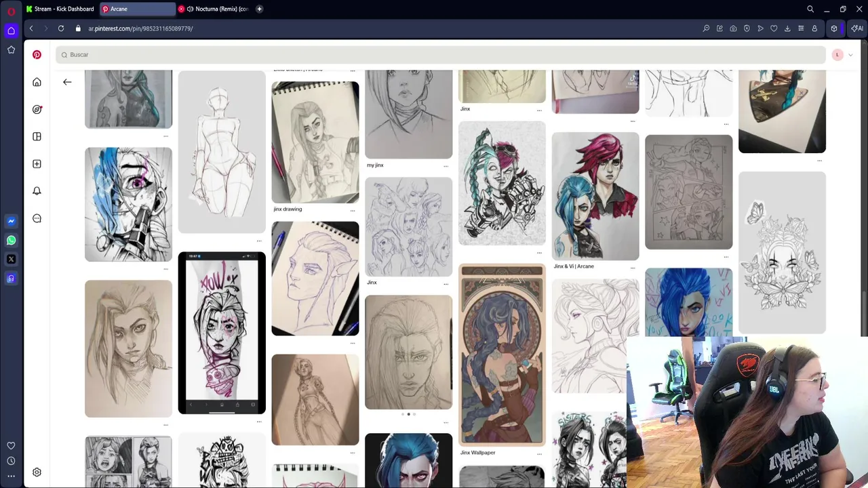
Task: Click the address bar URL
Action: coord(141,28)
